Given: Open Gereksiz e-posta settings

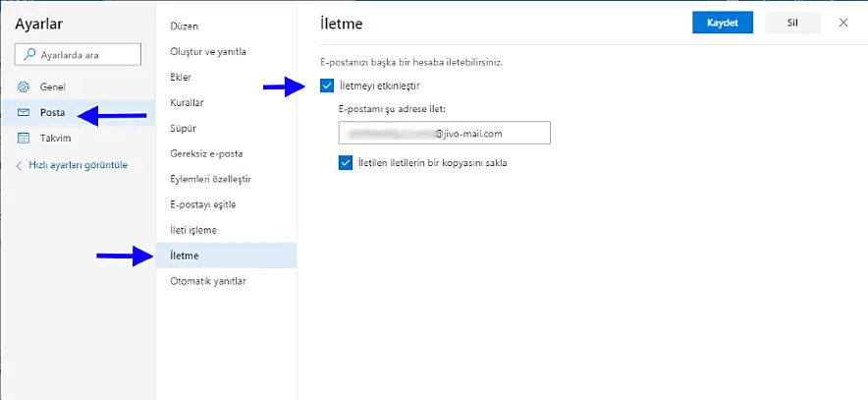Looking at the screenshot, I should pyautogui.click(x=206, y=153).
